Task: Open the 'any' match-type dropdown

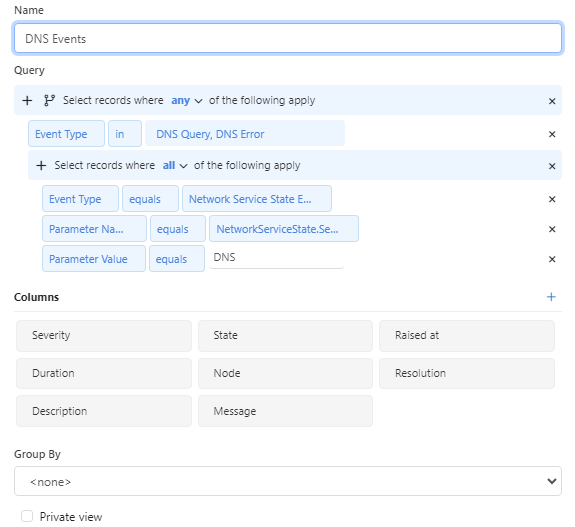Action: (x=187, y=101)
